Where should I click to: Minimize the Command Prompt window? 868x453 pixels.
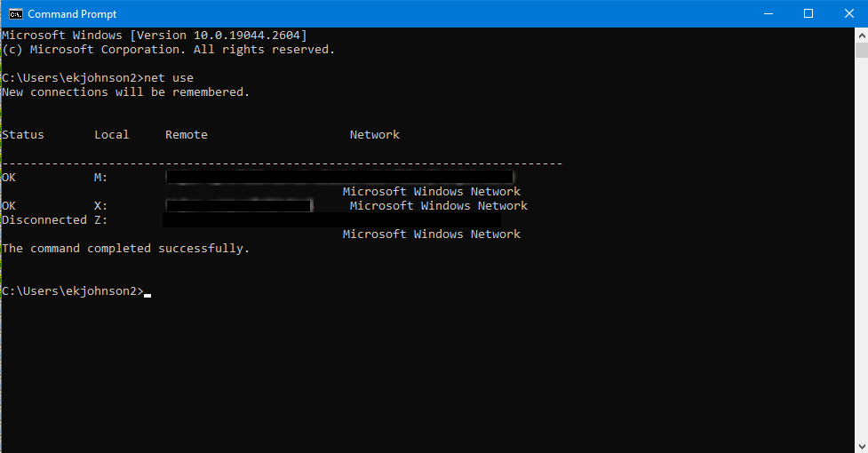coord(768,14)
